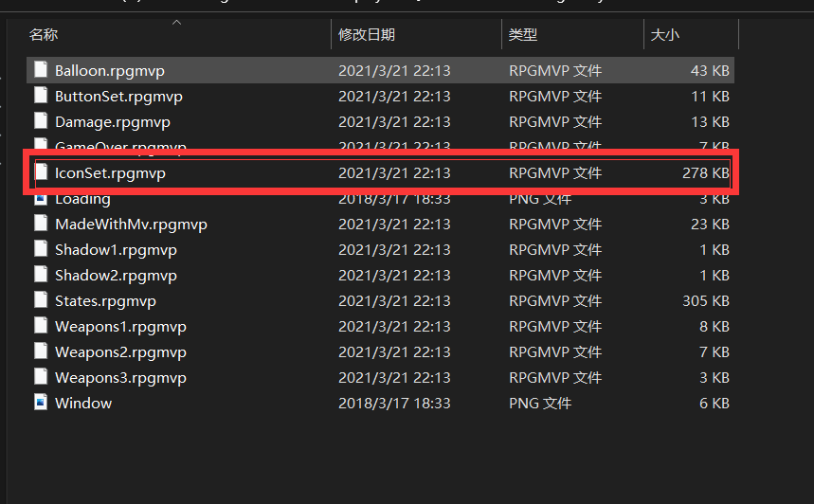Select the MadeWithMv.rpgmvp file name
The height and width of the screenshot is (504, 814).
[x=131, y=225]
